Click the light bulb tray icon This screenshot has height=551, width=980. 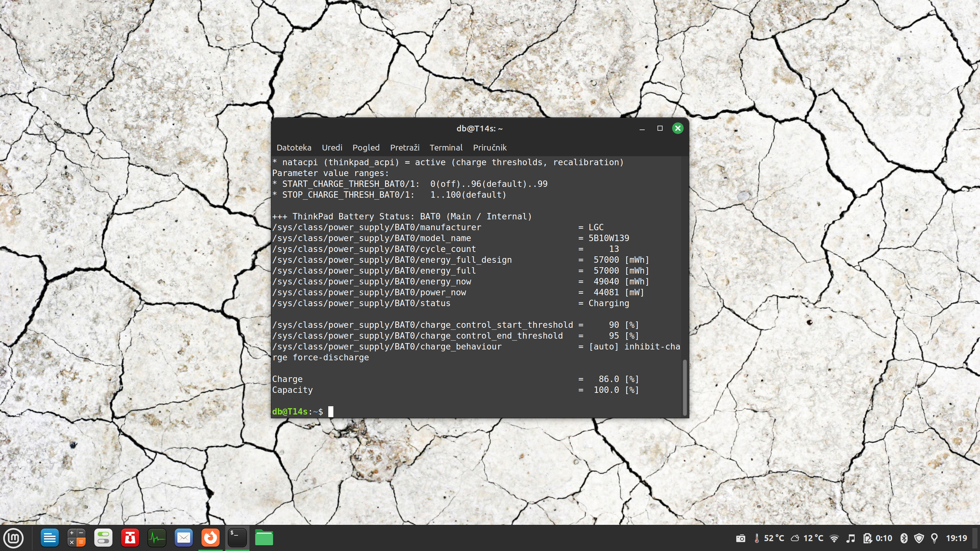point(934,538)
